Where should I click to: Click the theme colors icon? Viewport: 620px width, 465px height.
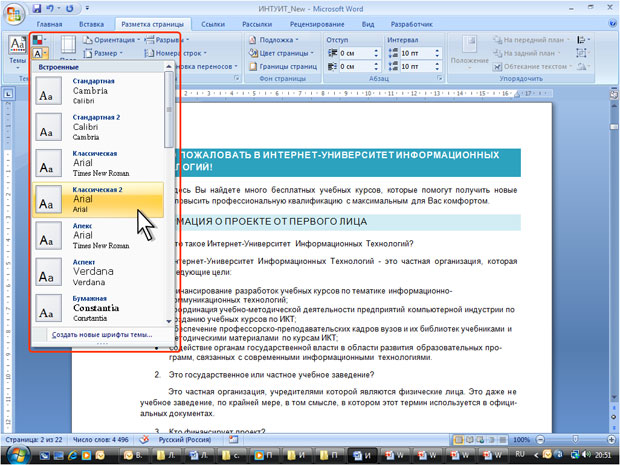(x=38, y=41)
